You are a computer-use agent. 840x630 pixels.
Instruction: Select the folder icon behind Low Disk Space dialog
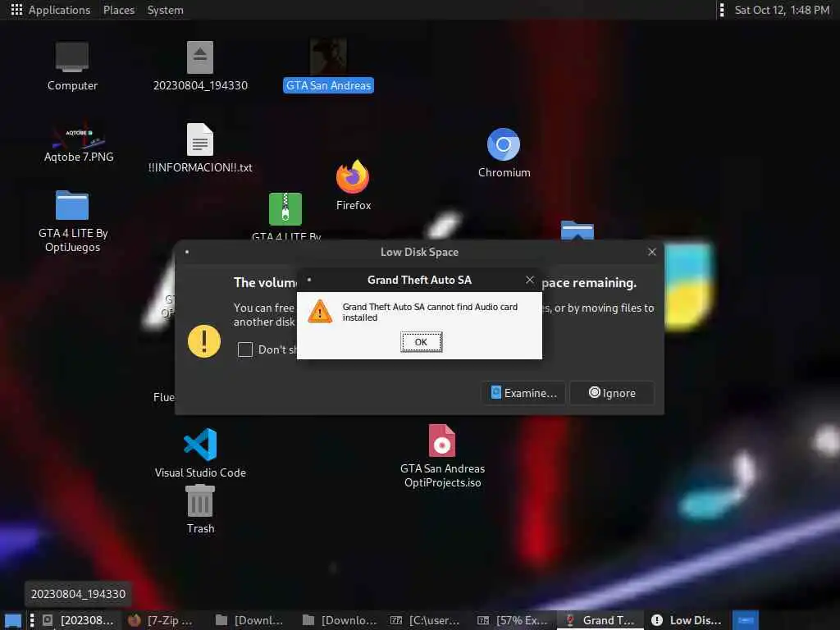[577, 231]
